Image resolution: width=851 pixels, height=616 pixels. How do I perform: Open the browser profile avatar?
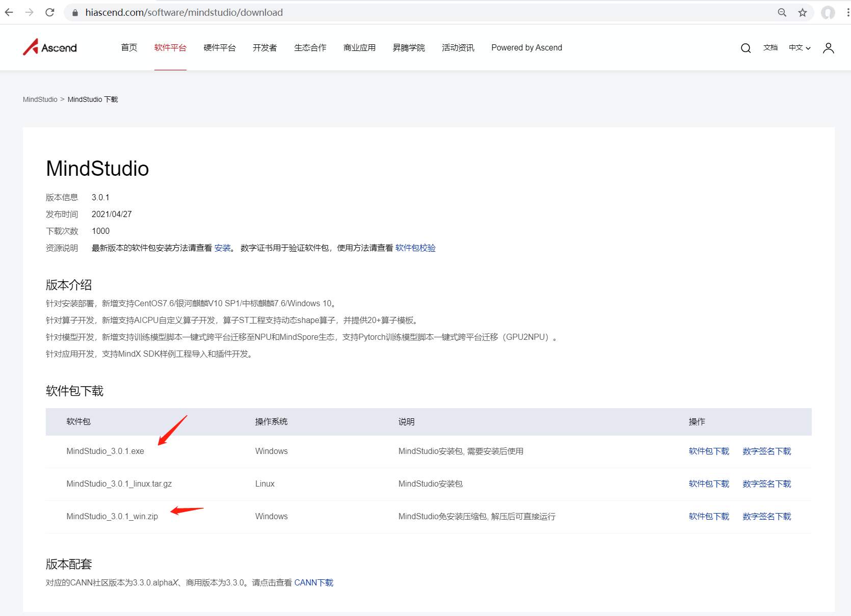point(828,12)
